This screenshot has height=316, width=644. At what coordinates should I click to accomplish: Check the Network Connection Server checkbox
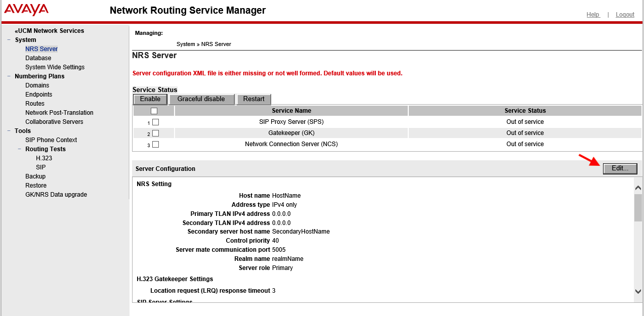coord(156,145)
